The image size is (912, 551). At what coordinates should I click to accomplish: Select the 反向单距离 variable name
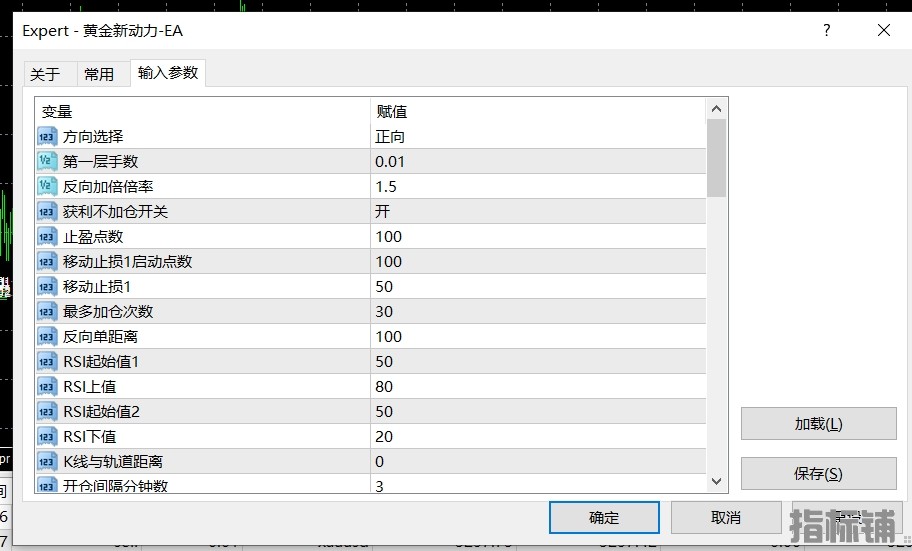pos(101,337)
